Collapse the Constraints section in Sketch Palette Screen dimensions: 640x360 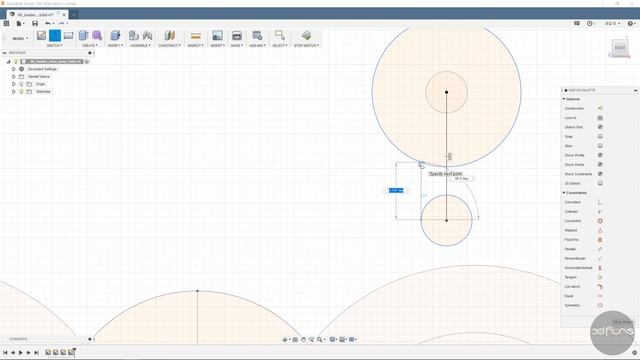[x=564, y=193]
